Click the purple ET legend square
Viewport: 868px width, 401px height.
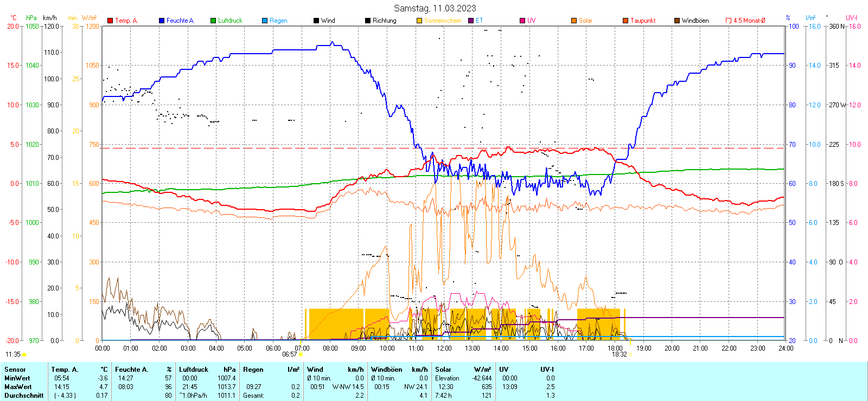[471, 21]
